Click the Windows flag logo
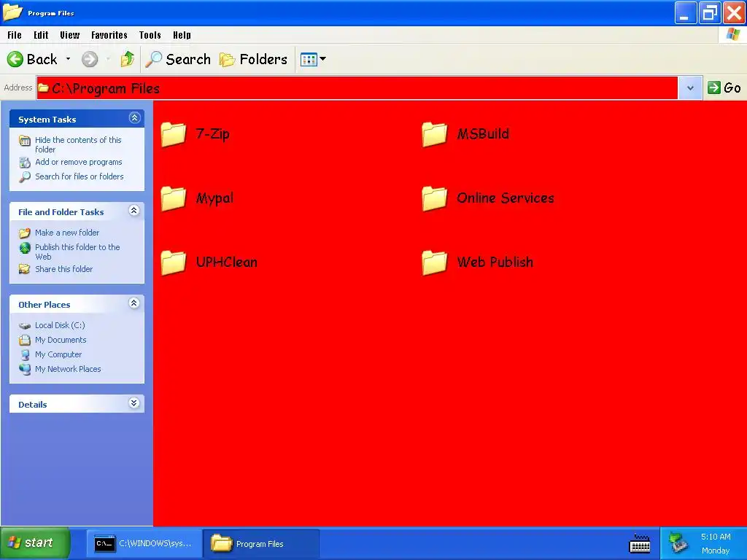This screenshot has width=747, height=560. (x=733, y=35)
